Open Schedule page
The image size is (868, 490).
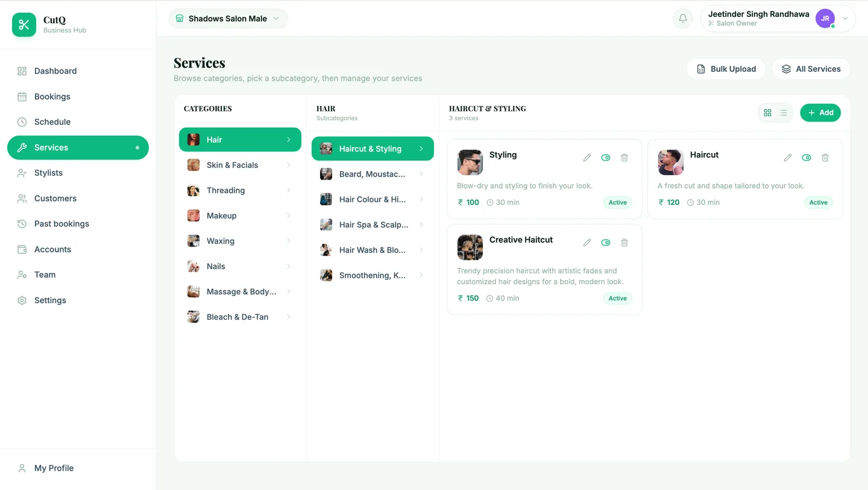pos(78,122)
